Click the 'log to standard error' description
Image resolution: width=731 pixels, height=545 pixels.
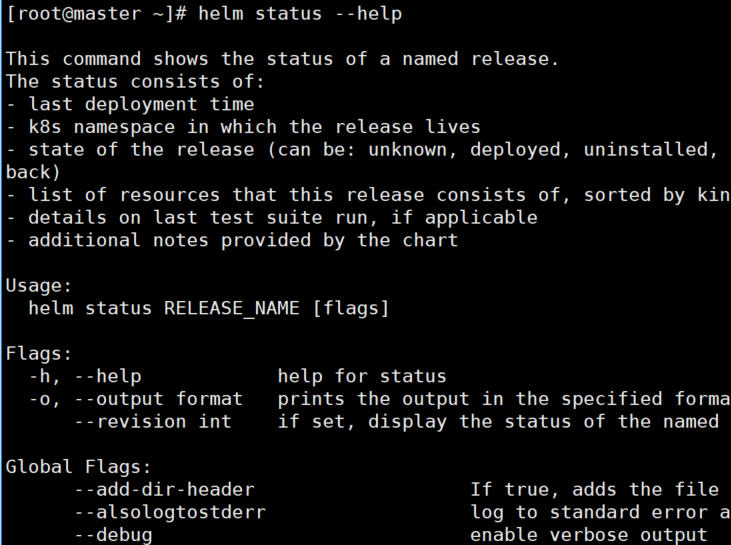coord(600,512)
